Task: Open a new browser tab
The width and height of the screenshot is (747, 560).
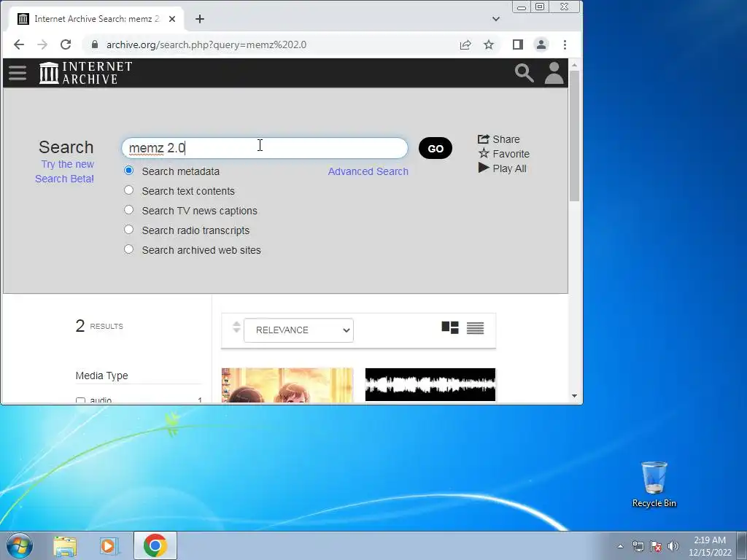Action: [200, 19]
